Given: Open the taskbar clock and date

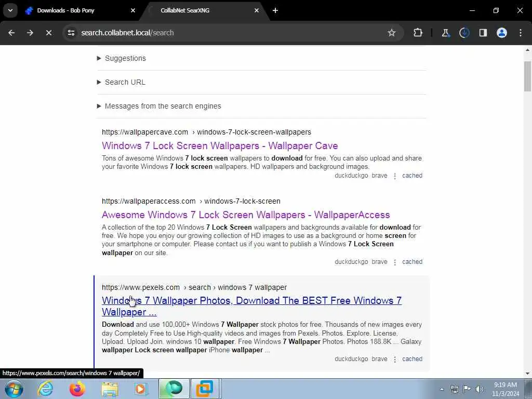Looking at the screenshot, I should tap(506, 389).
